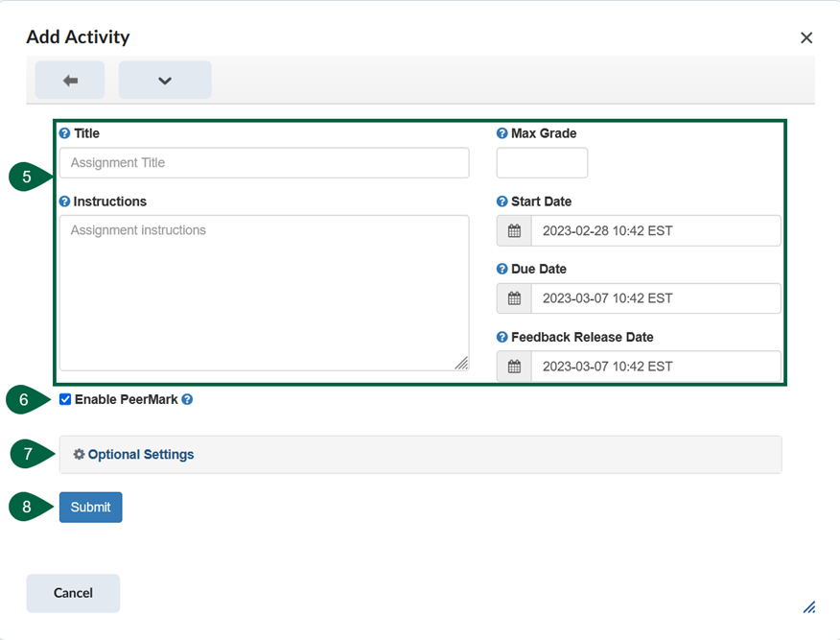
Task: Submit the new activity
Action: pos(90,507)
